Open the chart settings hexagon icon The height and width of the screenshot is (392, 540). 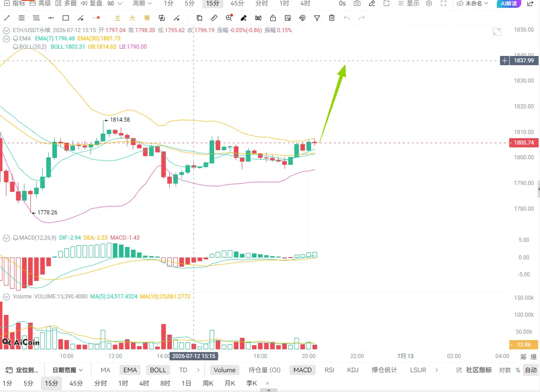tap(429, 3)
